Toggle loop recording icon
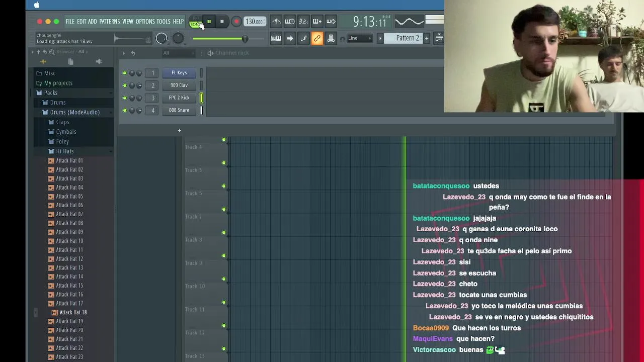 (x=331, y=22)
